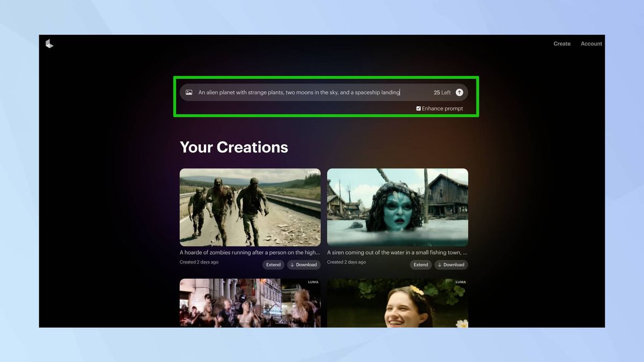This screenshot has width=644, height=362.
Task: Click the LUMA watermark on the siren video
Action: click(460, 172)
